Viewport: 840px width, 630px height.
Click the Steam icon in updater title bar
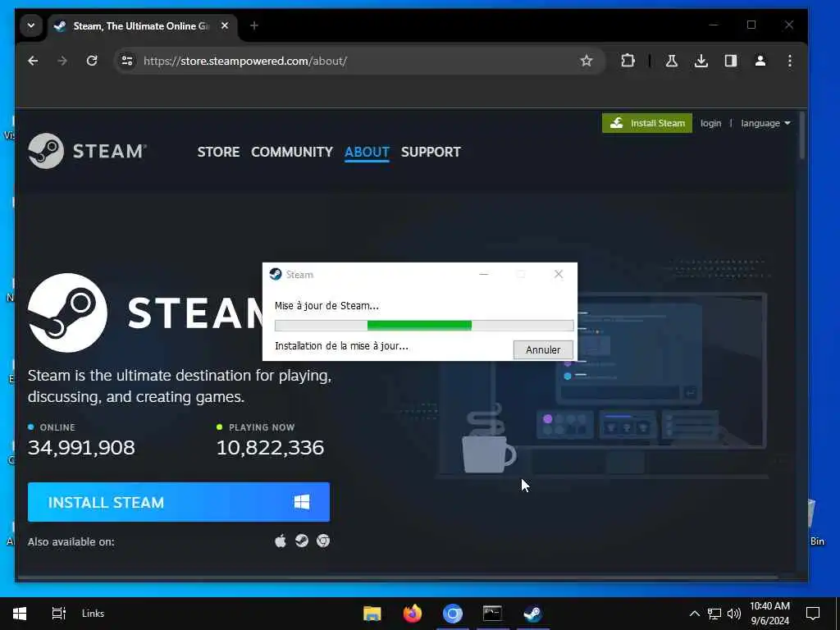tap(276, 274)
